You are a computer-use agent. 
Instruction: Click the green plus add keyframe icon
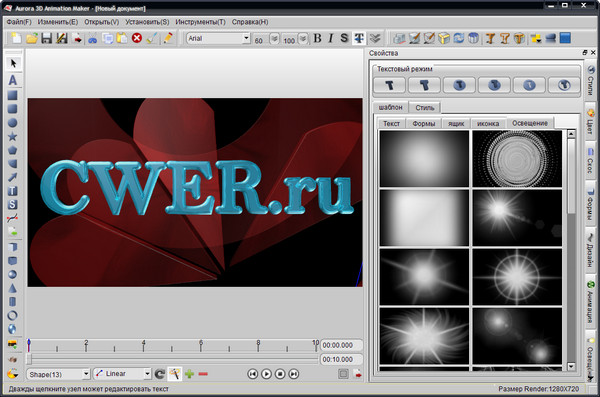tap(189, 374)
